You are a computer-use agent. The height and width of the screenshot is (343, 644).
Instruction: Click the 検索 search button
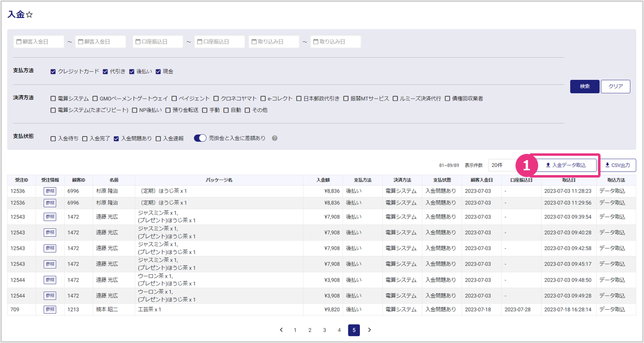[585, 87]
